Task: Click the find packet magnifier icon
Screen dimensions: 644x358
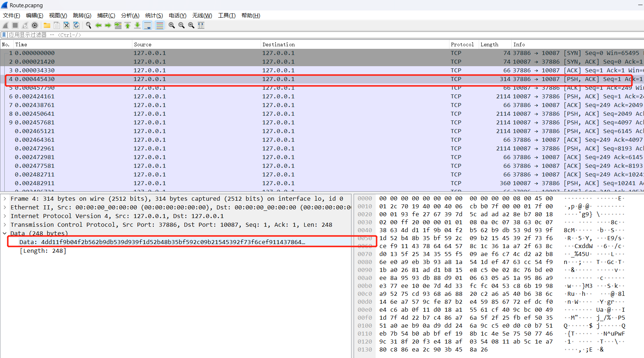Action: [x=89, y=25]
